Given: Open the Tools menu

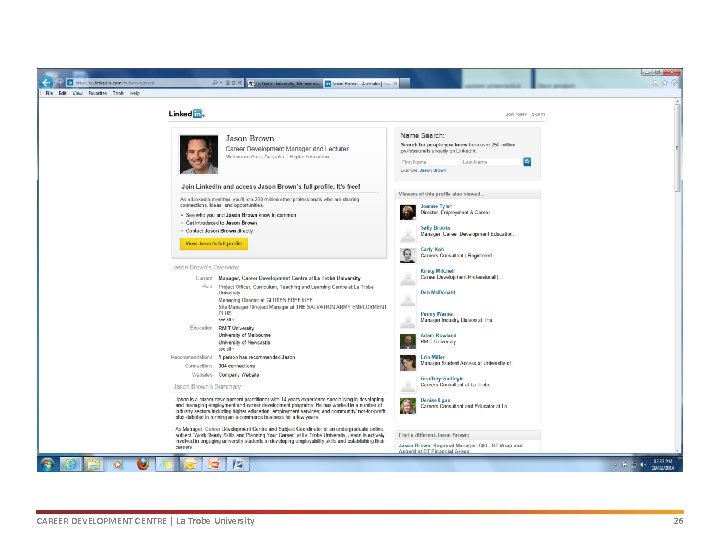Looking at the screenshot, I should tap(118, 93).
